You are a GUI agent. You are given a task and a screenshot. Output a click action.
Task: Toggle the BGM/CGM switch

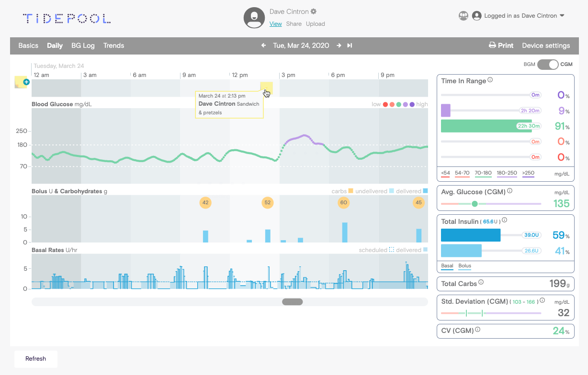[548, 64]
